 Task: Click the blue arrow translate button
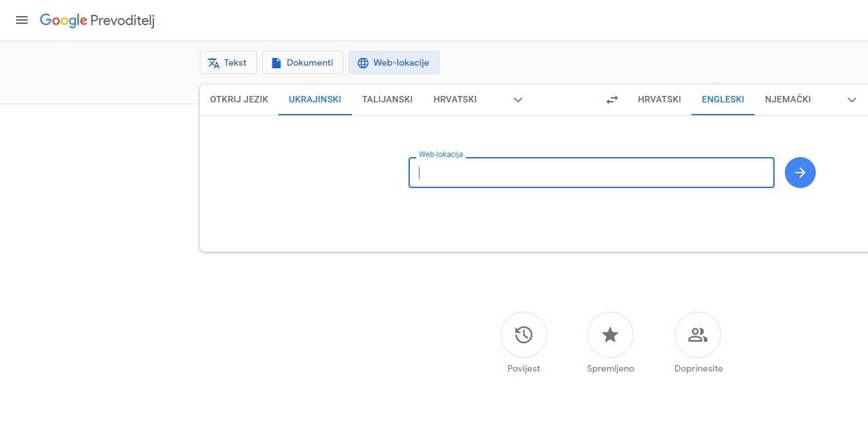(x=800, y=173)
